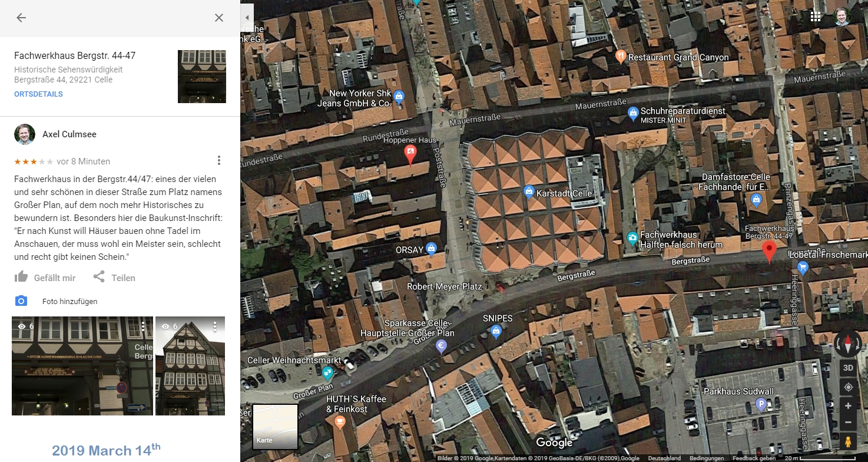Open Street View with the Pegman icon
868x462 pixels.
click(x=848, y=442)
